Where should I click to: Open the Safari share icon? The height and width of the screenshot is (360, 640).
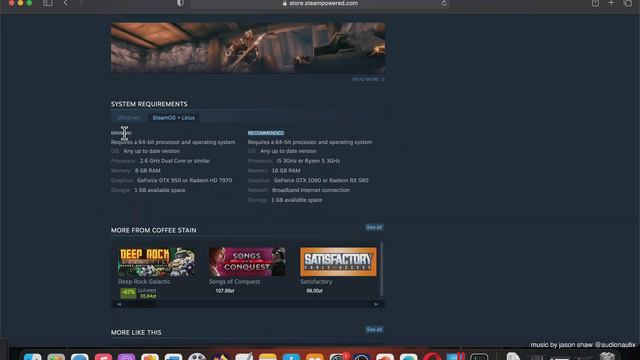595,3
